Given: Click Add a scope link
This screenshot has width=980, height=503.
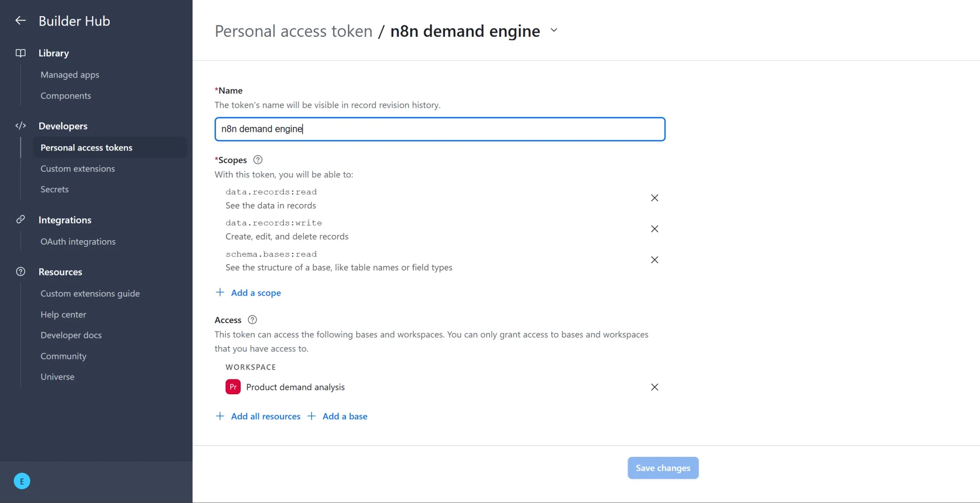Looking at the screenshot, I should pos(256,293).
